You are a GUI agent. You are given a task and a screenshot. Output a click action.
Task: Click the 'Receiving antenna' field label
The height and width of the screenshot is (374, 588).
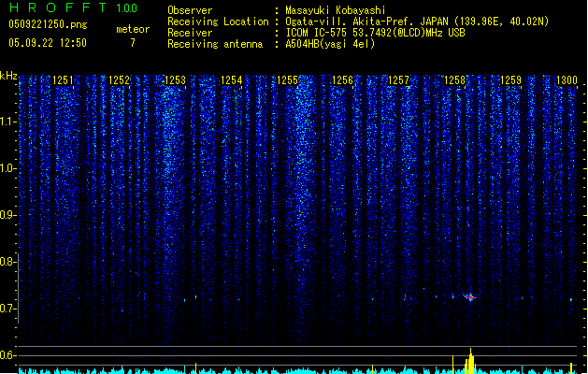point(215,44)
